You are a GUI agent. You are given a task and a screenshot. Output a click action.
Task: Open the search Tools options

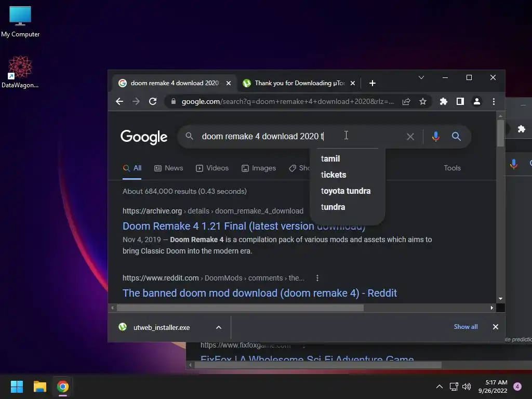click(x=452, y=168)
